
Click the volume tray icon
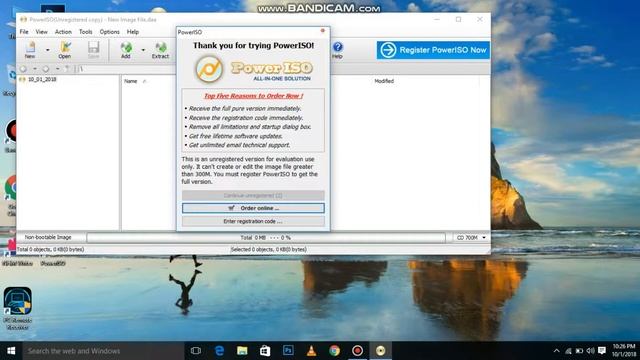coord(590,351)
